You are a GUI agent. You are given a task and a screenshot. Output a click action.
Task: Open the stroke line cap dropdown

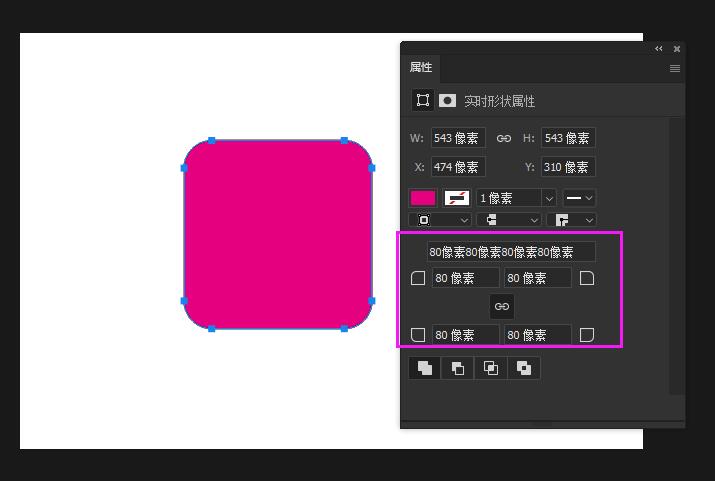(x=508, y=220)
